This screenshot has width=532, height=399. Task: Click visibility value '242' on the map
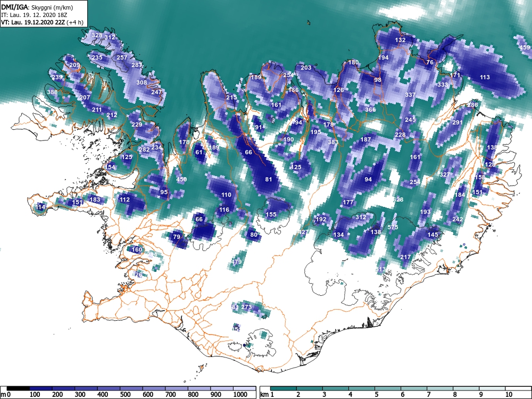coord(458,220)
